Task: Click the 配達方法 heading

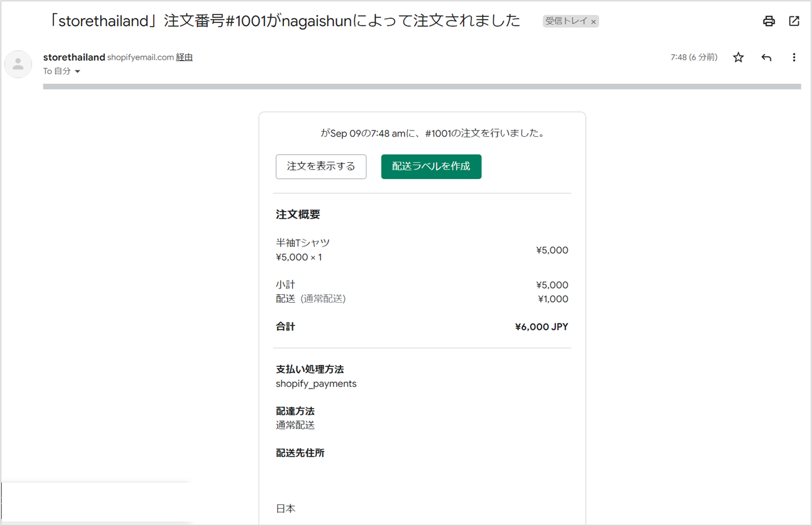Action: click(295, 411)
